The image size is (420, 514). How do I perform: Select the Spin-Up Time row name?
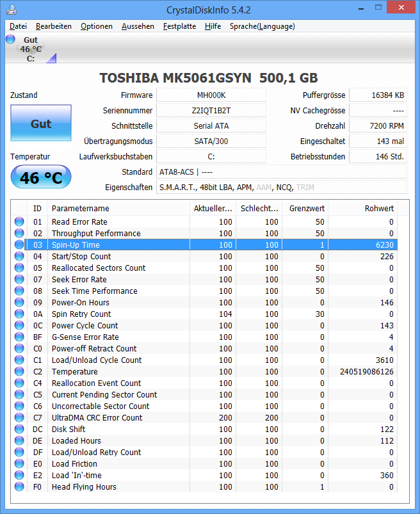pos(76,245)
